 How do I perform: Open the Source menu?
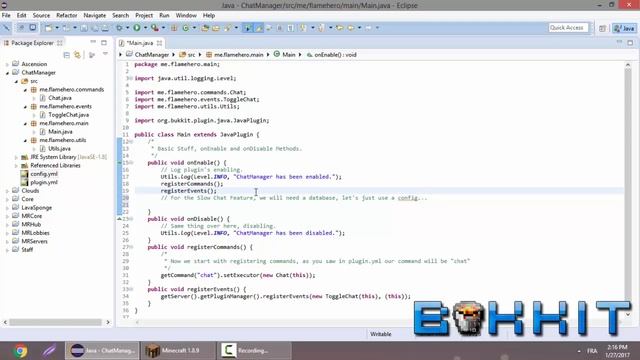click(x=41, y=16)
